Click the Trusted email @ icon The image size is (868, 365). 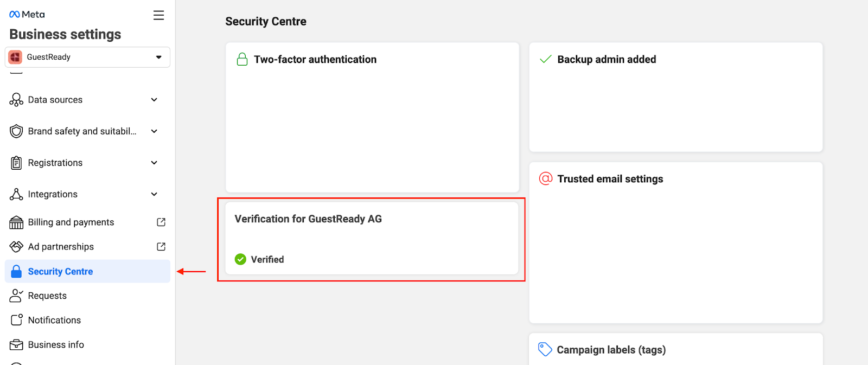point(545,178)
